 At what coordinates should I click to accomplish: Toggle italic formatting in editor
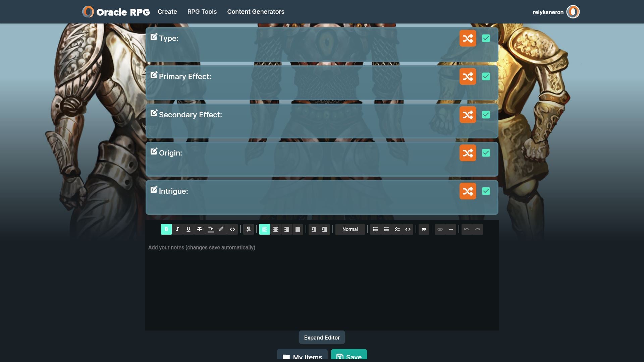(177, 229)
